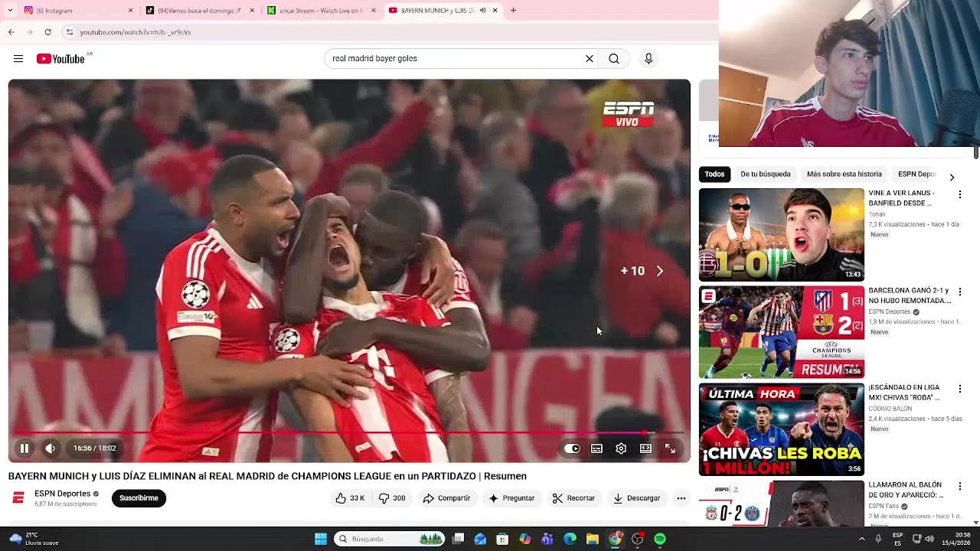980x551 pixels.
Task: Click the Compartir share button
Action: tap(447, 498)
